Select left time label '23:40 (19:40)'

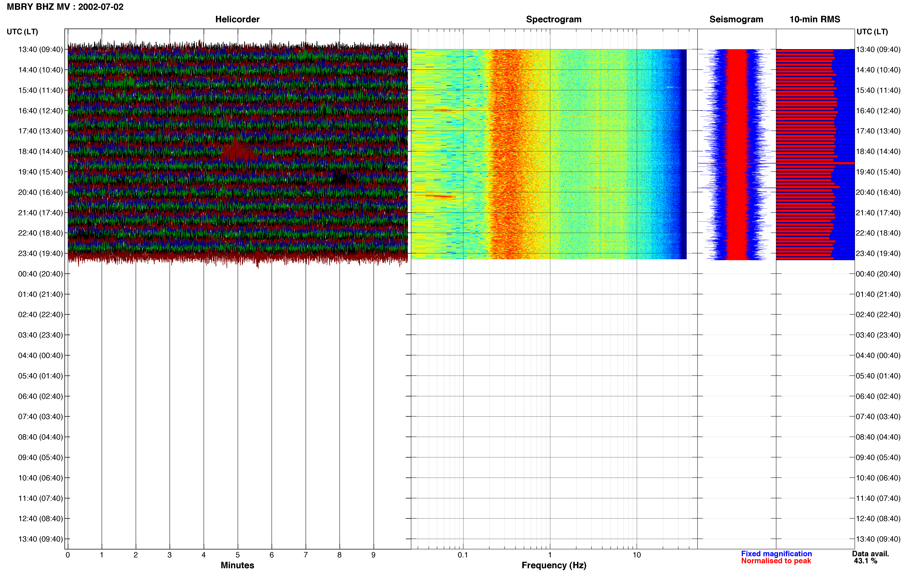pyautogui.click(x=41, y=253)
